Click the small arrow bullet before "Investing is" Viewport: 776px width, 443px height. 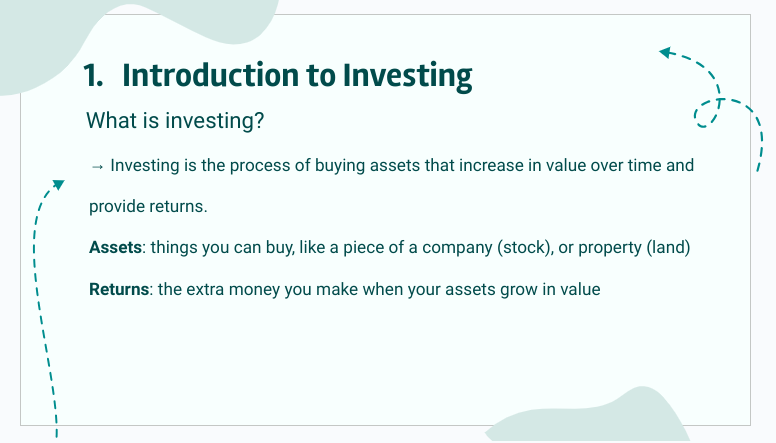coord(97,166)
